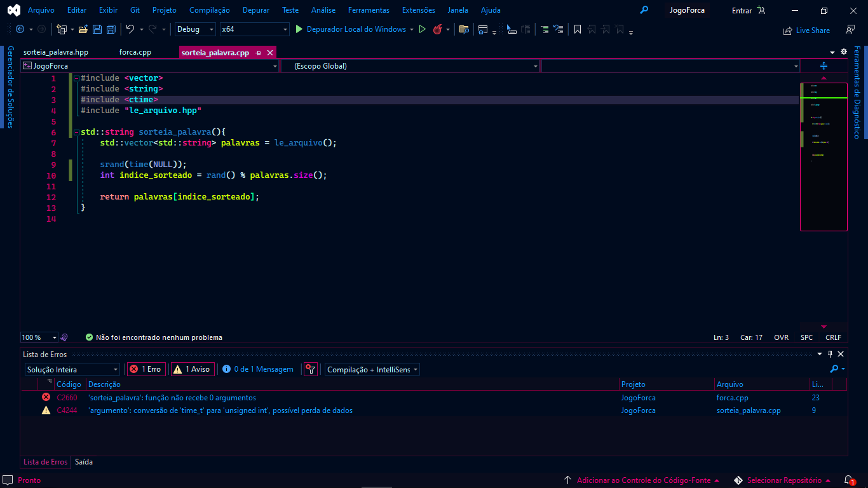Switch to the forca.cpp tab
868x488 pixels.
coord(135,53)
